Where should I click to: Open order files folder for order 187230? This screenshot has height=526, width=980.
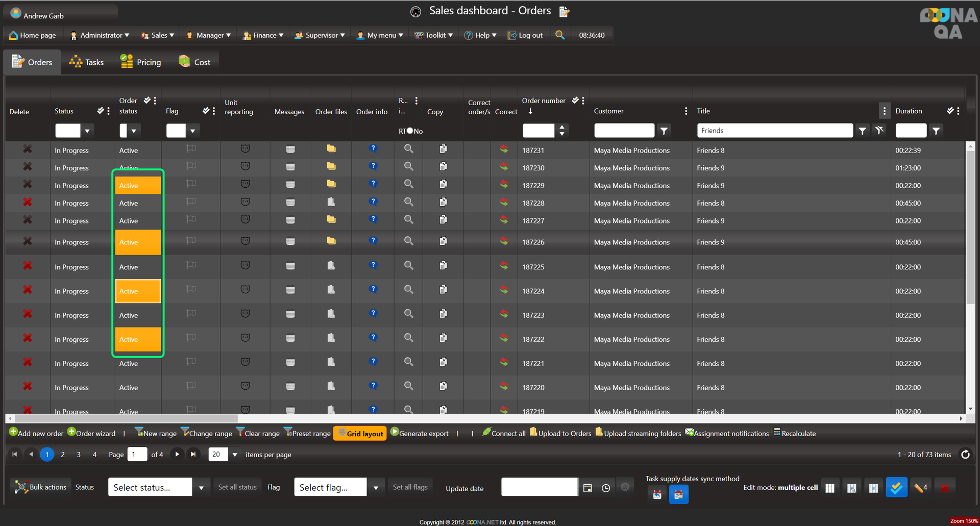tap(331, 167)
